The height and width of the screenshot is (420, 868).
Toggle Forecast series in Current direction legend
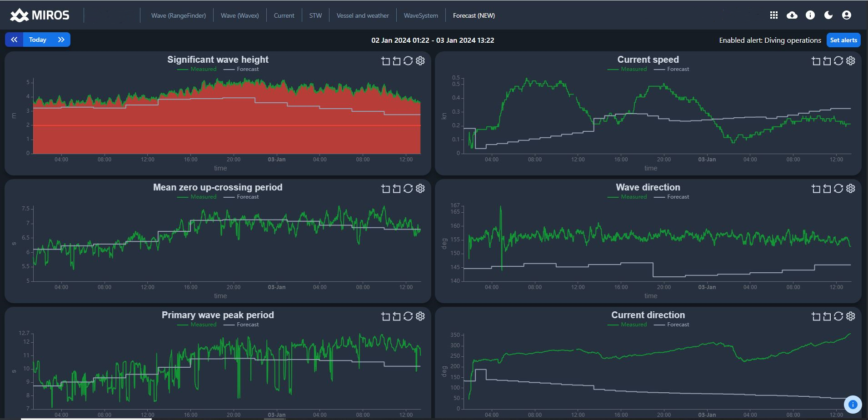pos(672,325)
